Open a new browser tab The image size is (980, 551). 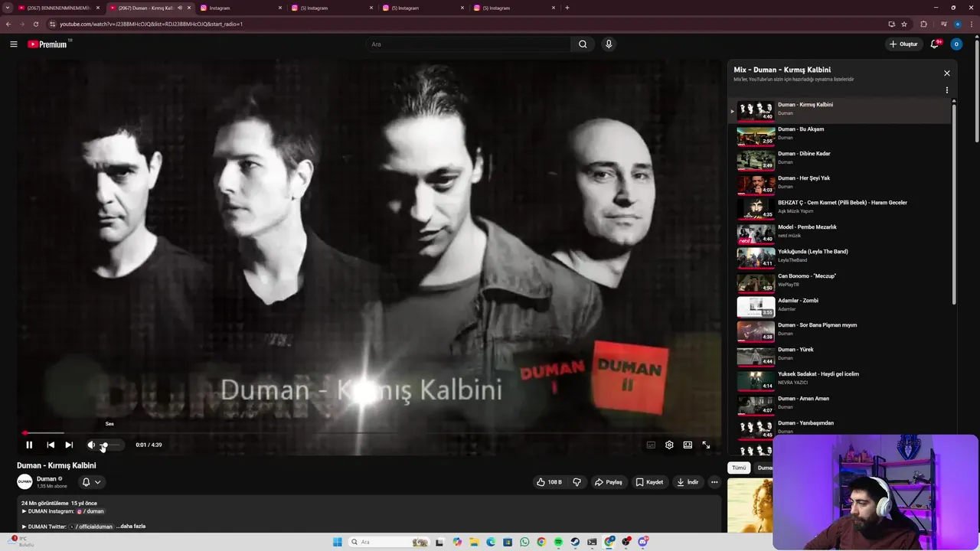click(x=567, y=8)
